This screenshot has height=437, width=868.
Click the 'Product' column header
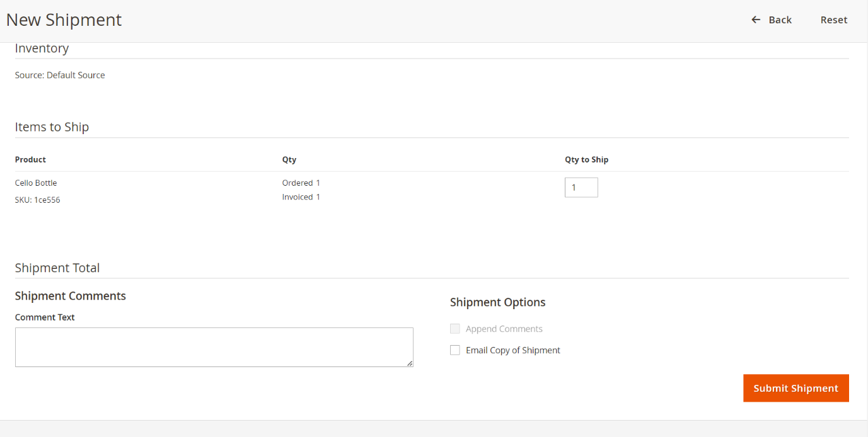(30, 160)
